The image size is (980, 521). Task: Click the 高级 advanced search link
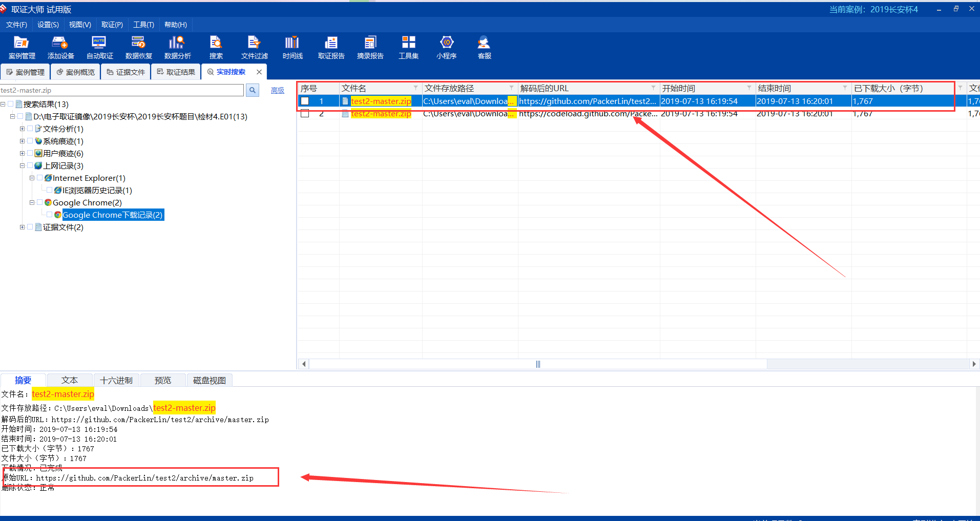[278, 91]
